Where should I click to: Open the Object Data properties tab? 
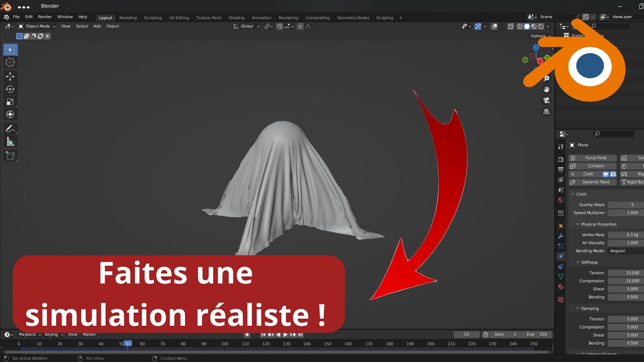pyautogui.click(x=561, y=277)
